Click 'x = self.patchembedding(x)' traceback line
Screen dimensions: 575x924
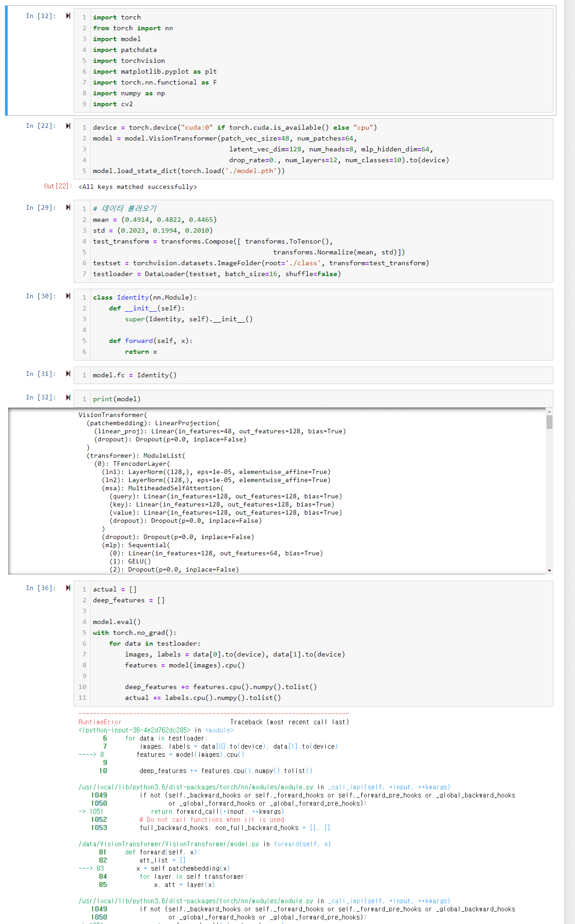click(183, 868)
